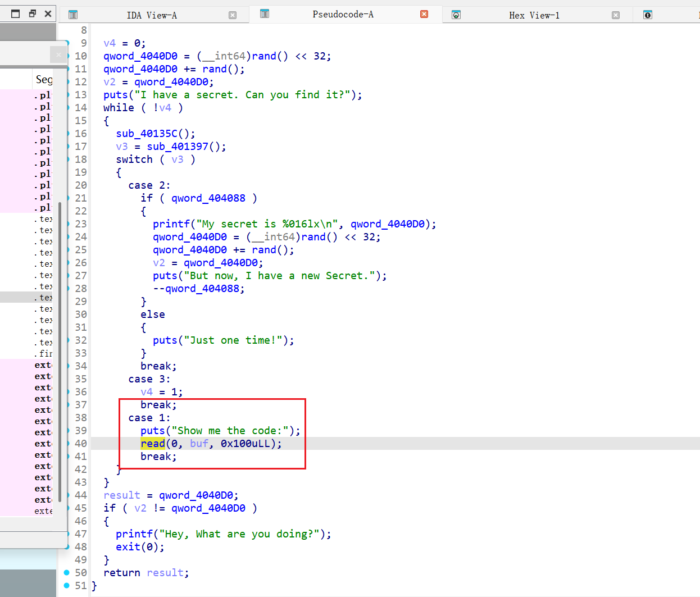700x597 pixels.
Task: Float the functions panel with restore icon
Action: (x=32, y=13)
